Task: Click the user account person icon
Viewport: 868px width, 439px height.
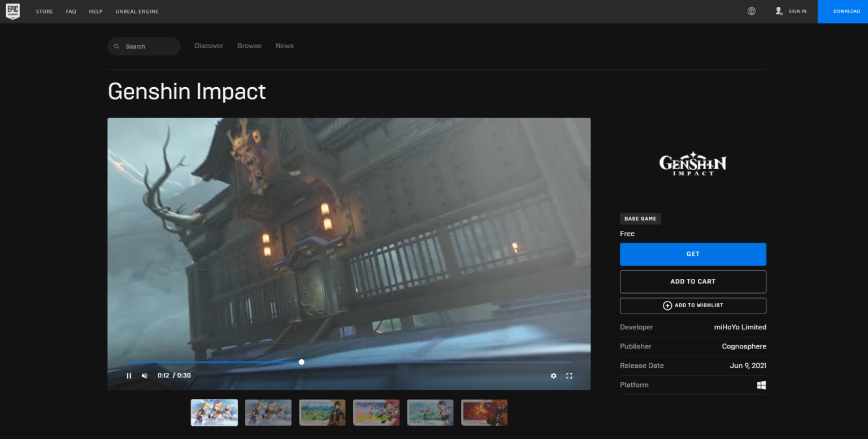Action: click(779, 11)
